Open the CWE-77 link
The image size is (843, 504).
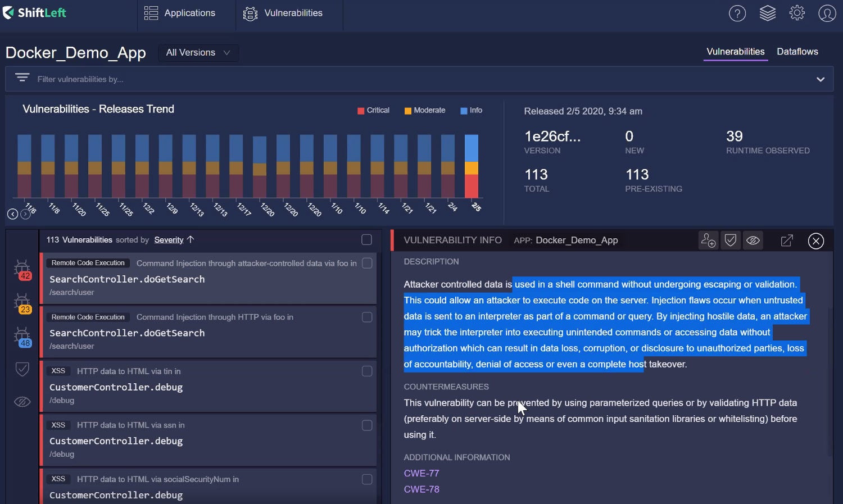click(422, 473)
